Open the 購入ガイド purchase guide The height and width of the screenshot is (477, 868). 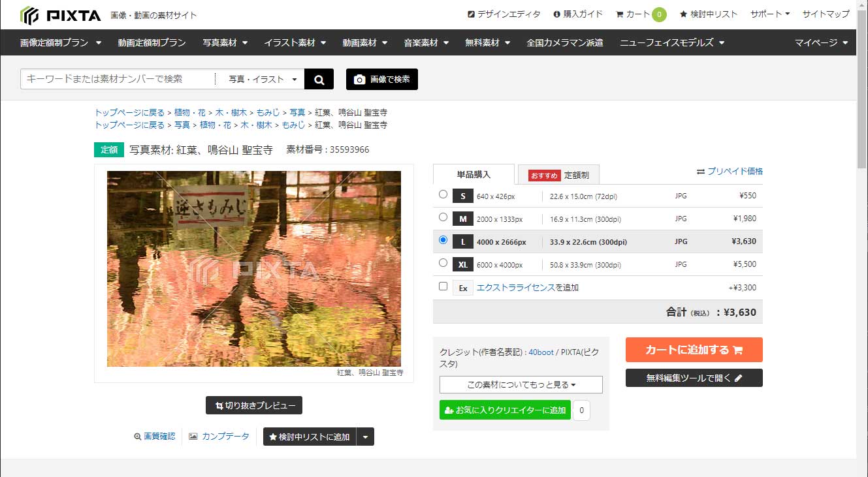coord(578,14)
